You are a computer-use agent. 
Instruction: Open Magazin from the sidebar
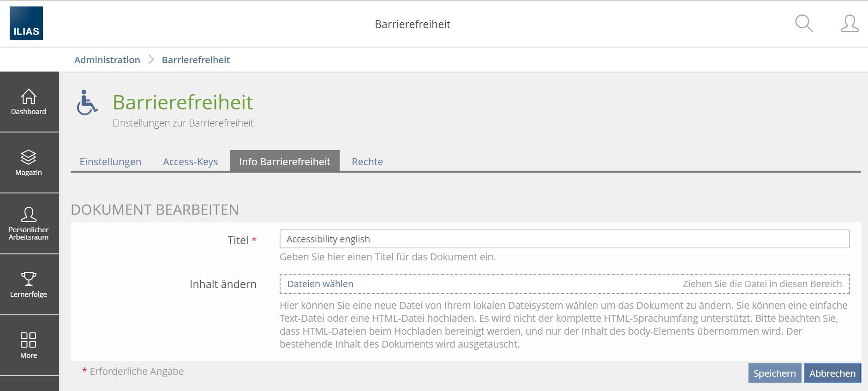(x=29, y=163)
